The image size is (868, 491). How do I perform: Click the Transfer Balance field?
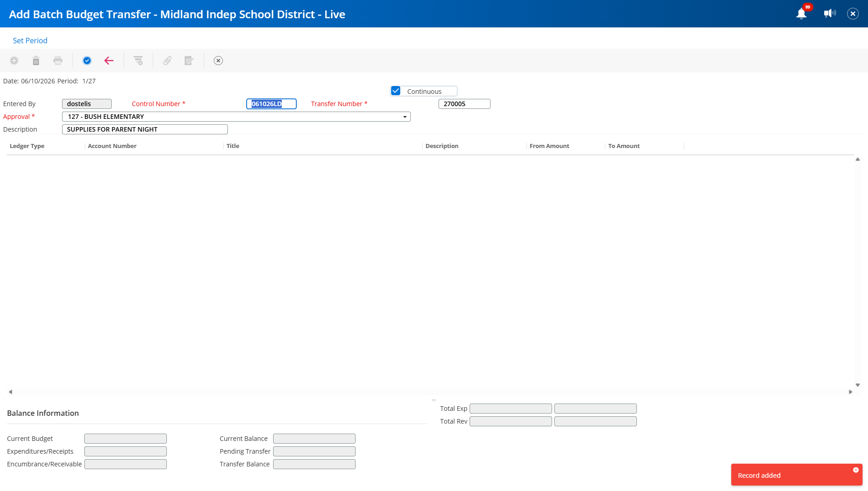pos(314,464)
